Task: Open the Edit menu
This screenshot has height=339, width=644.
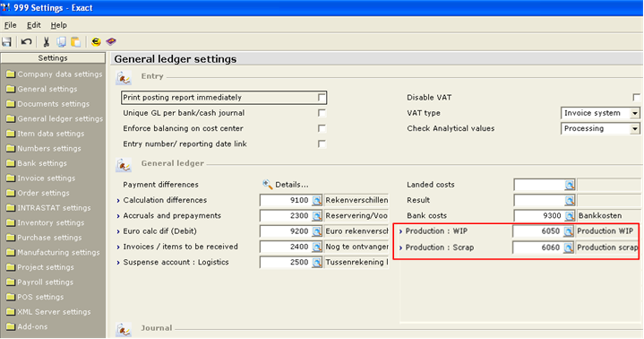Action: (x=34, y=25)
